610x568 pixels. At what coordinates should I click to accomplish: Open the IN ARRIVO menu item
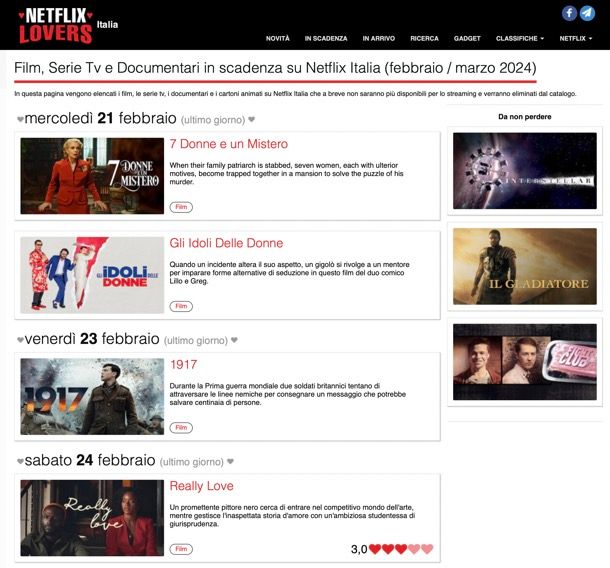click(x=379, y=39)
